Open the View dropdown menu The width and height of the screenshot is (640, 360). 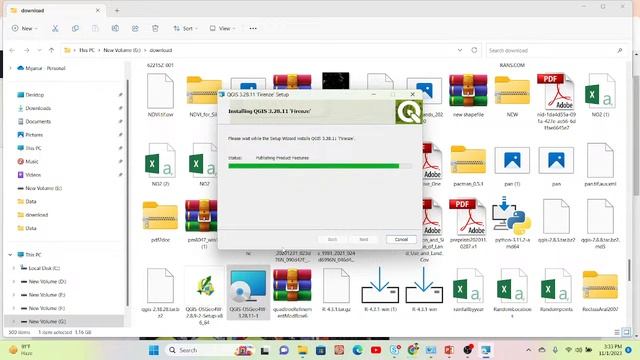click(x=222, y=29)
